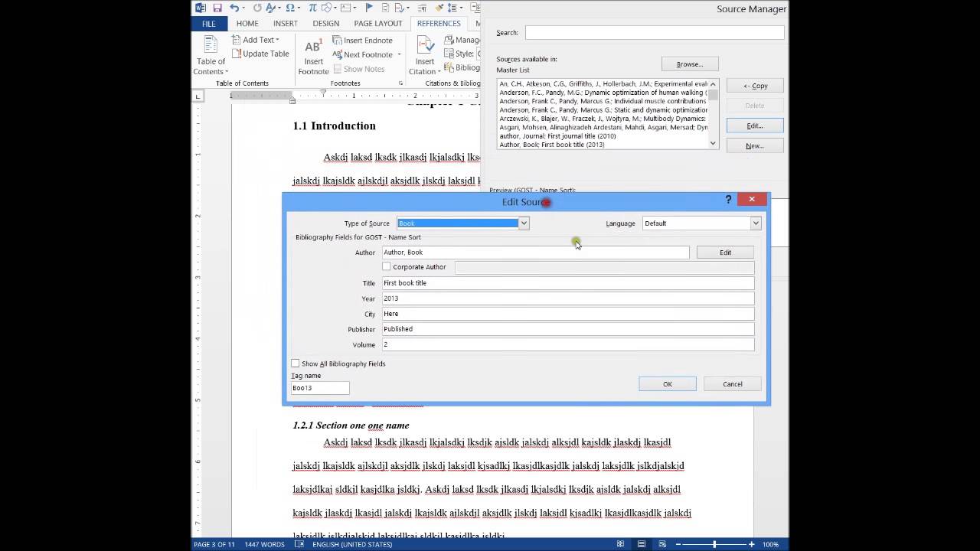Click the Omega symbol icon
Viewport: 980px width, 551px height.
291,8
